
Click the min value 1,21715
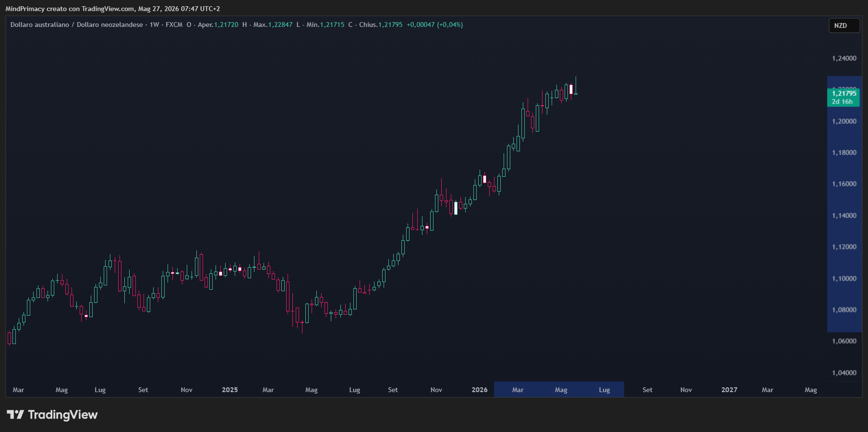click(332, 25)
